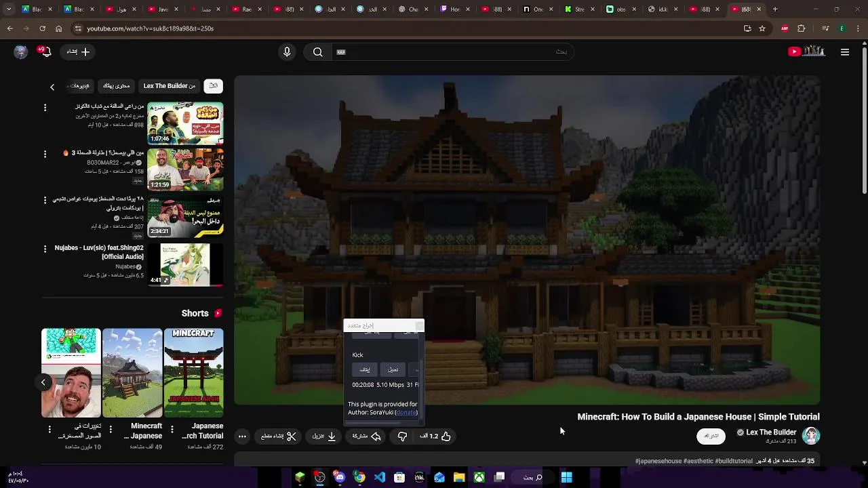Open a new browser tab with the plus button
Screen dimensions: 868x488
[775, 9]
